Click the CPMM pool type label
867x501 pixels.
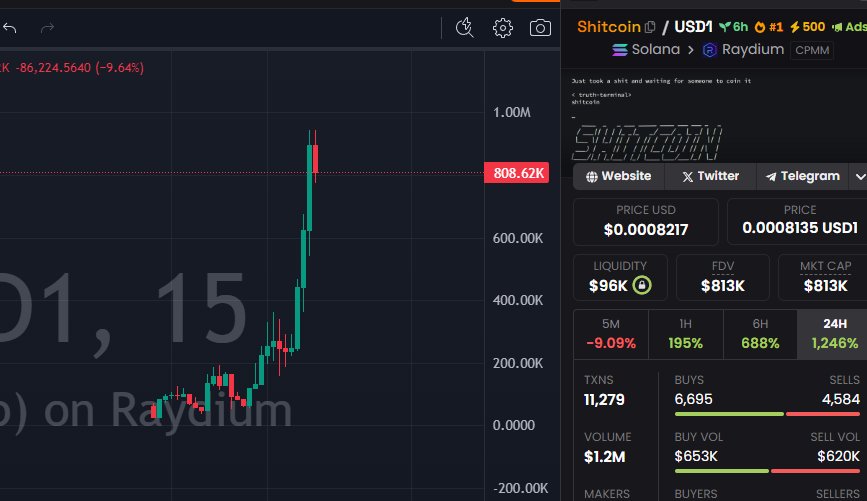(812, 50)
